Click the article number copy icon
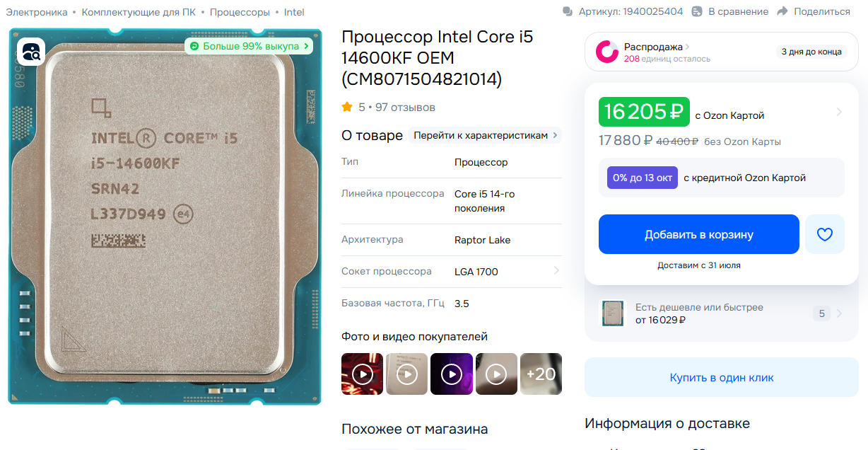The width and height of the screenshot is (868, 450). pyautogui.click(x=568, y=11)
